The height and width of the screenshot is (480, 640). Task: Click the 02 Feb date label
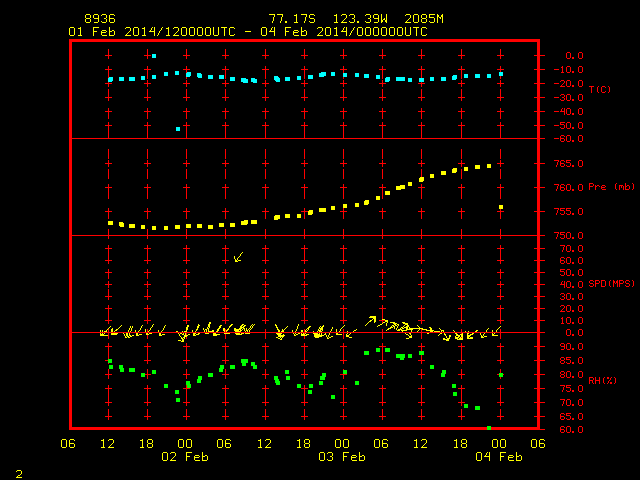coord(185,457)
